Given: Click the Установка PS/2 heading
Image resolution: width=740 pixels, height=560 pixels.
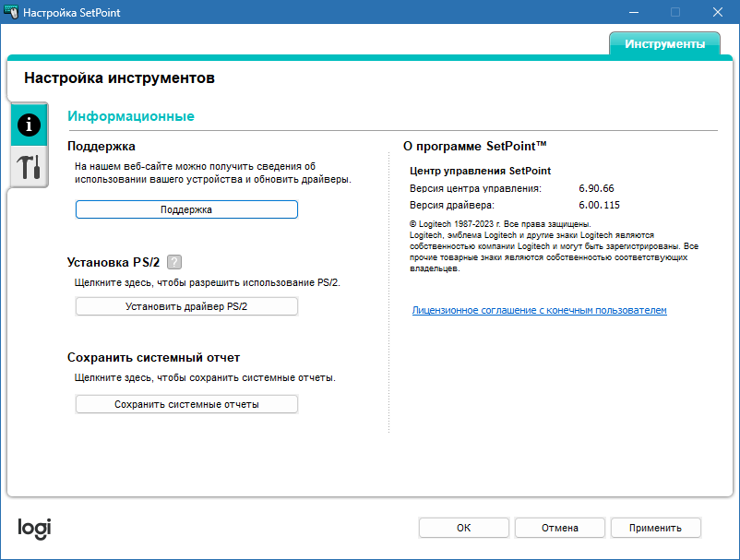Looking at the screenshot, I should (113, 262).
